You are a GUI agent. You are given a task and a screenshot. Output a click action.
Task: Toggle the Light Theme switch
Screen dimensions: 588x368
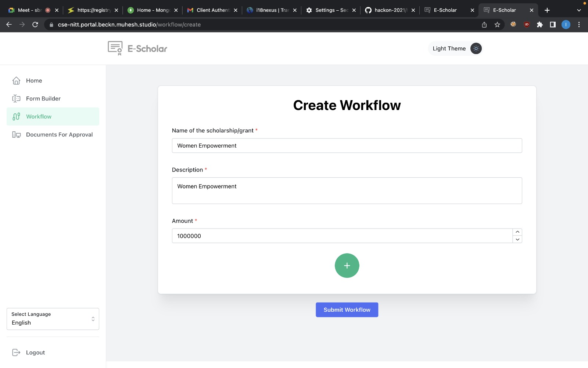[x=476, y=49]
